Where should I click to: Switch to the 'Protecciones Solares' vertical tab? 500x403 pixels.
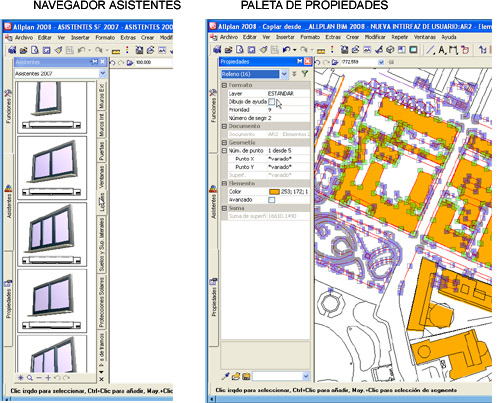click(101, 302)
